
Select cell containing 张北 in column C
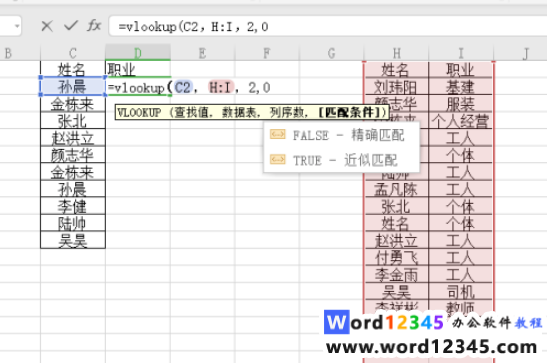[x=73, y=120]
